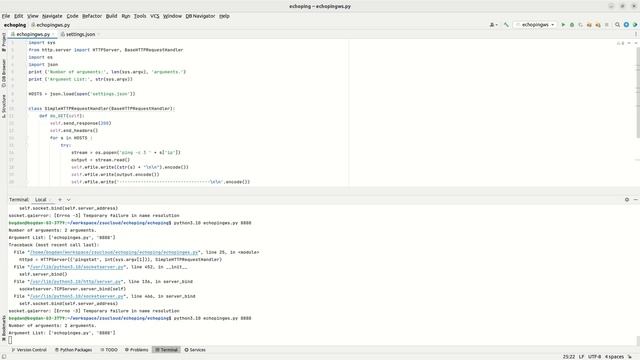Viewport: 640px width, 360px height.
Task: Open the Navigate menu
Action: [52, 16]
